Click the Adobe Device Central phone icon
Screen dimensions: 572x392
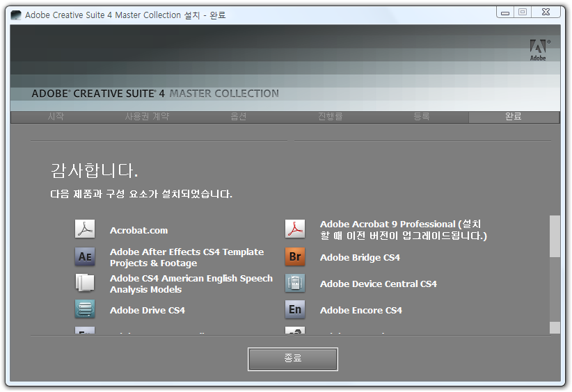295,284
